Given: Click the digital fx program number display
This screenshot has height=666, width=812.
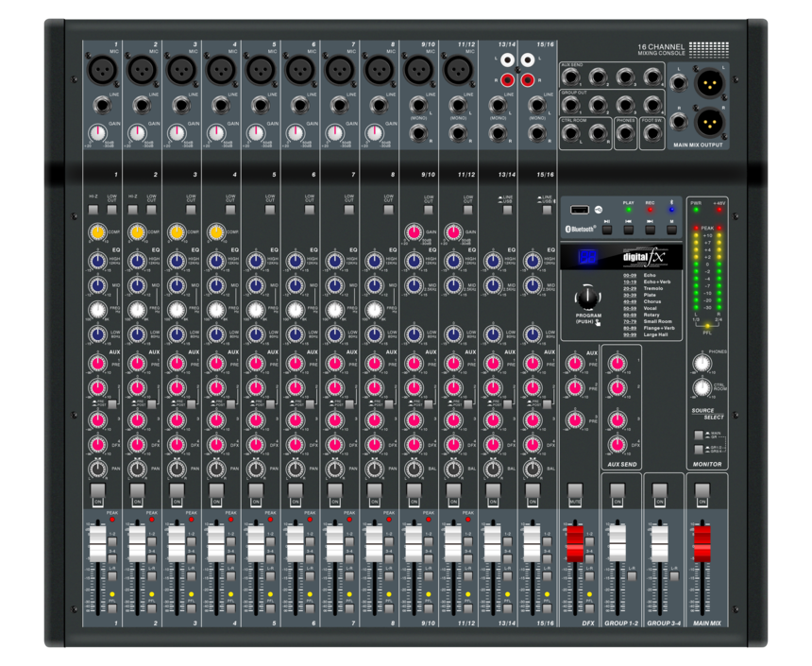Looking at the screenshot, I should tap(586, 257).
